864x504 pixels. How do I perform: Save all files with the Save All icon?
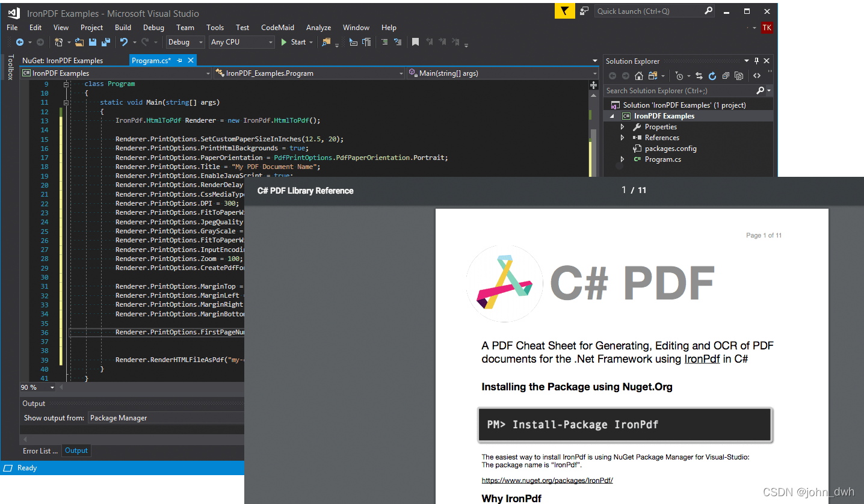[x=105, y=41]
